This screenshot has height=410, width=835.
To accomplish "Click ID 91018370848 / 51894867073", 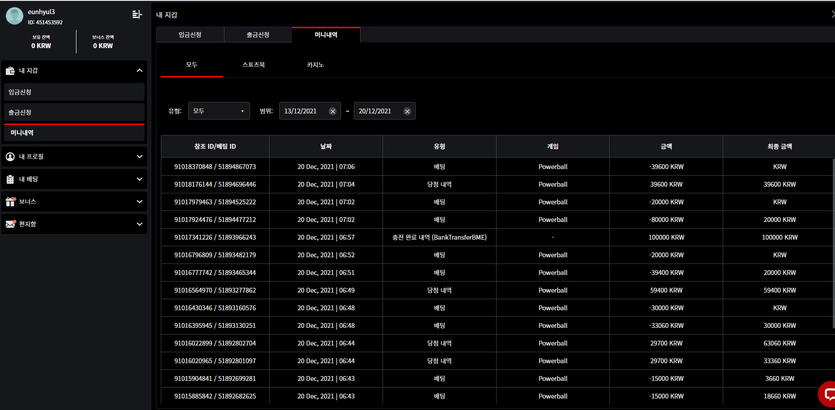I will click(x=215, y=167).
